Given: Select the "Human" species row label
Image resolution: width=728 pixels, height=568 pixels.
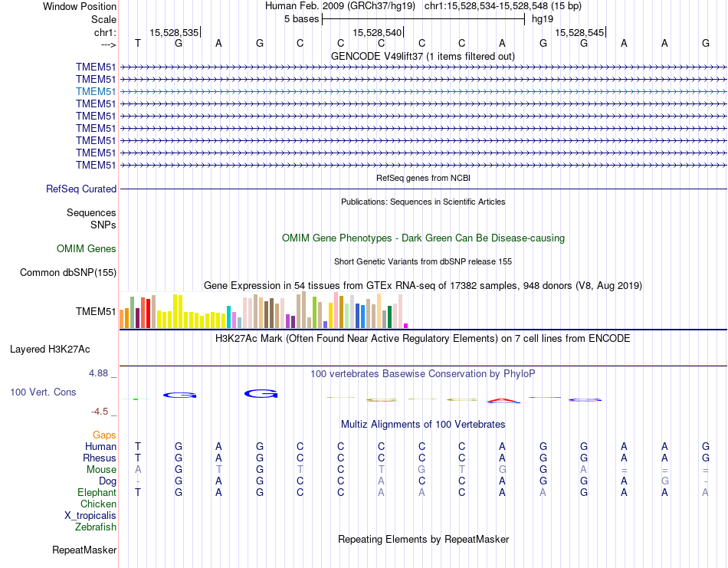Looking at the screenshot, I should click(x=100, y=447).
